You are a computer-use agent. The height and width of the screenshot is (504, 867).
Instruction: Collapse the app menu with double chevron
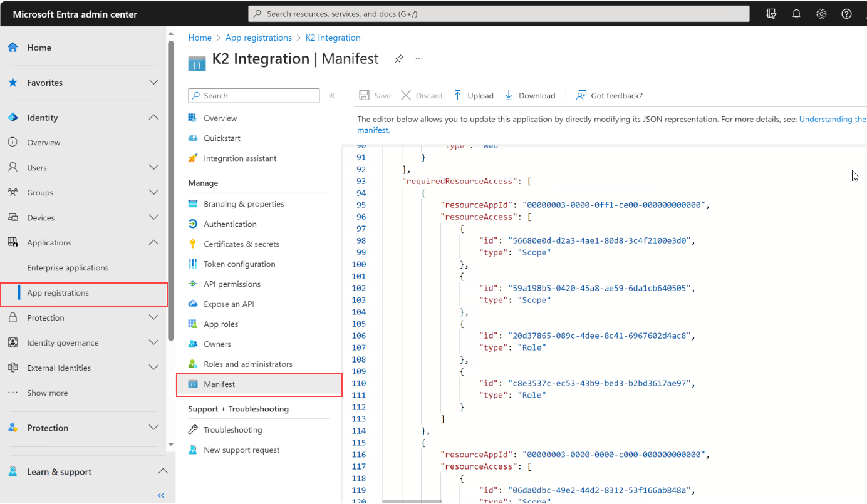click(x=331, y=96)
